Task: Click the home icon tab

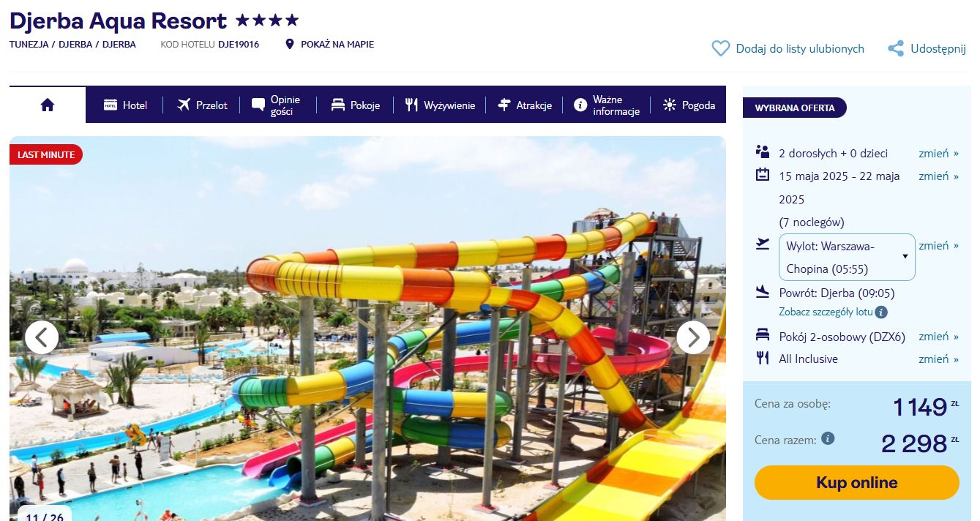Action: click(x=48, y=105)
